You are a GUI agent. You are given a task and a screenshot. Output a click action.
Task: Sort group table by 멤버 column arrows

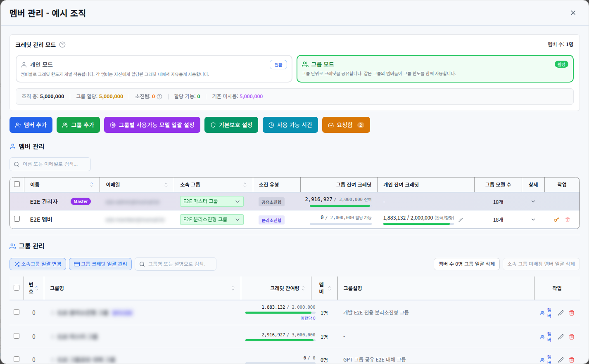[x=330, y=288]
